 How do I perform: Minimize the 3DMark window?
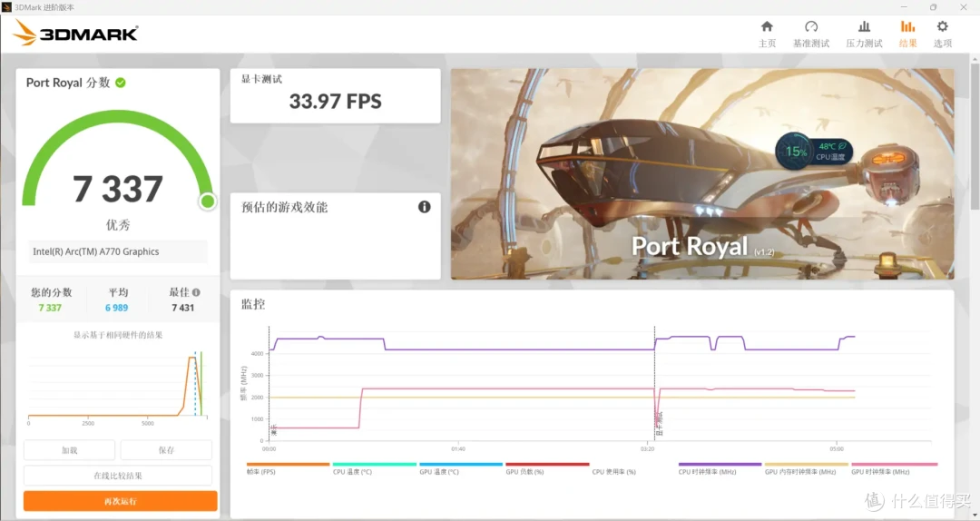(904, 7)
